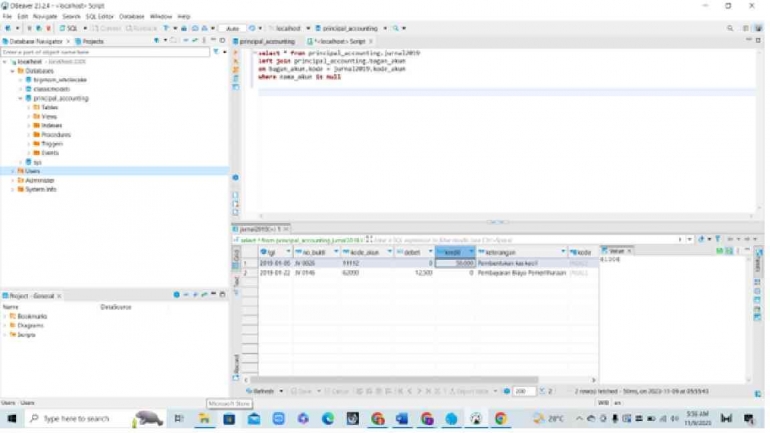
Task: Click the fetch size 200 field
Action: click(x=523, y=391)
